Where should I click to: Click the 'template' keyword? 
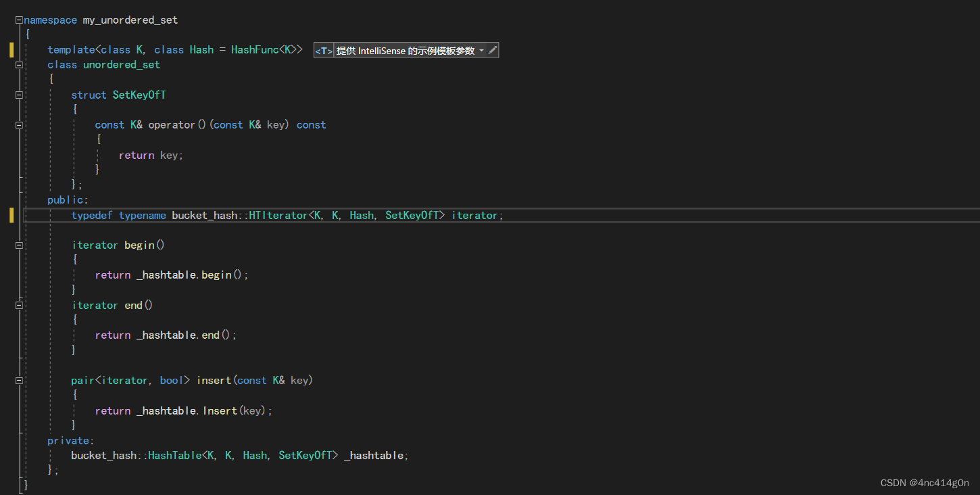(71, 50)
